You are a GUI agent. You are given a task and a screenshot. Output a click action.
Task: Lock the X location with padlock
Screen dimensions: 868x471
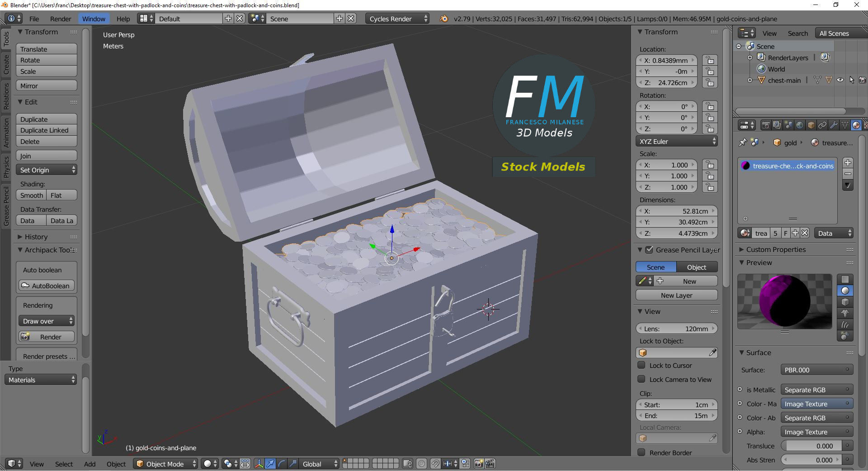pyautogui.click(x=710, y=60)
